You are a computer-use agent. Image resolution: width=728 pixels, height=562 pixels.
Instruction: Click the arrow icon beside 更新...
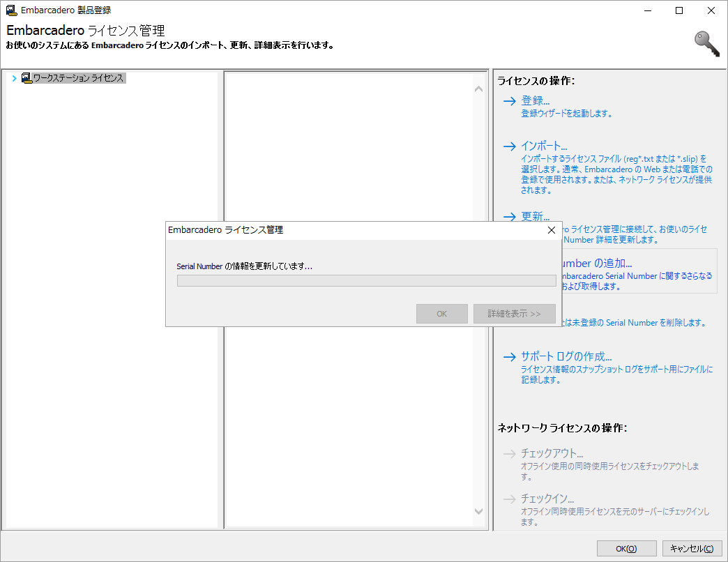pos(510,217)
